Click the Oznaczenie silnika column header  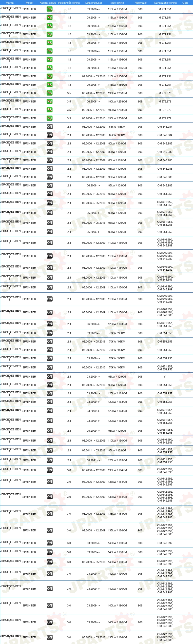(165, 3)
